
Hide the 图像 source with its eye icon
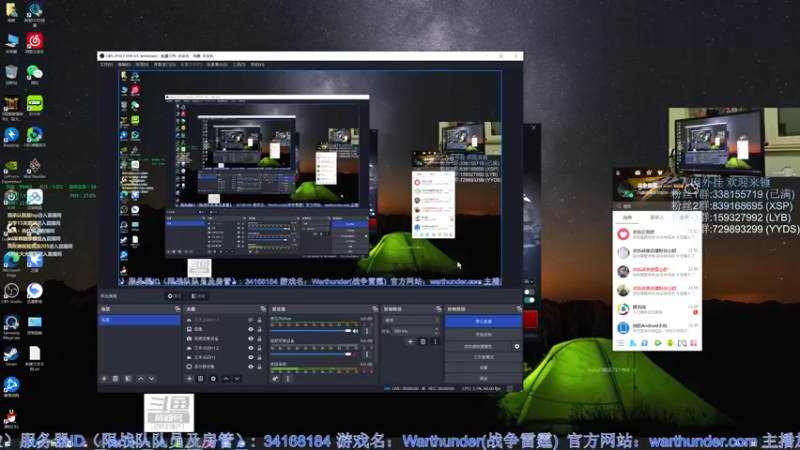[x=251, y=329]
